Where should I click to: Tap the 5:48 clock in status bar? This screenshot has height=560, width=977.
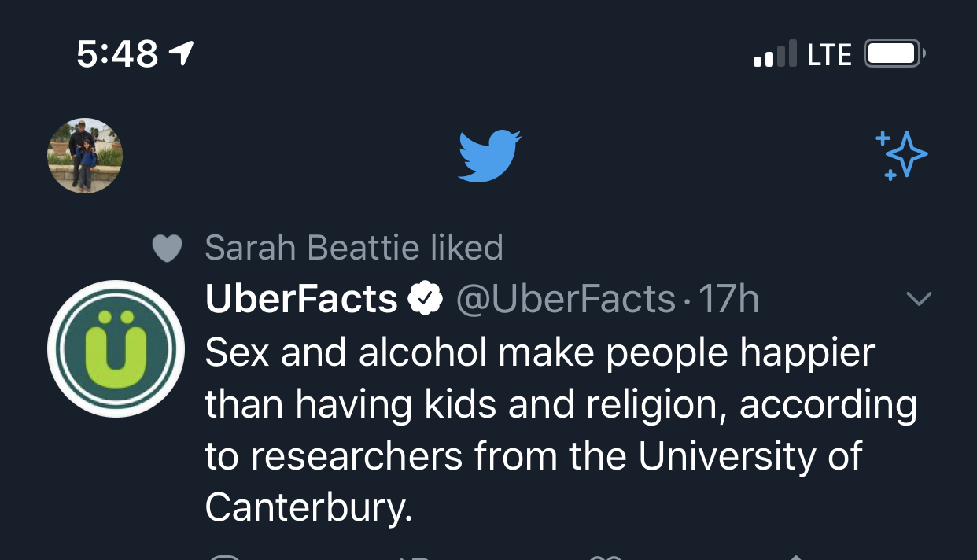(117, 53)
